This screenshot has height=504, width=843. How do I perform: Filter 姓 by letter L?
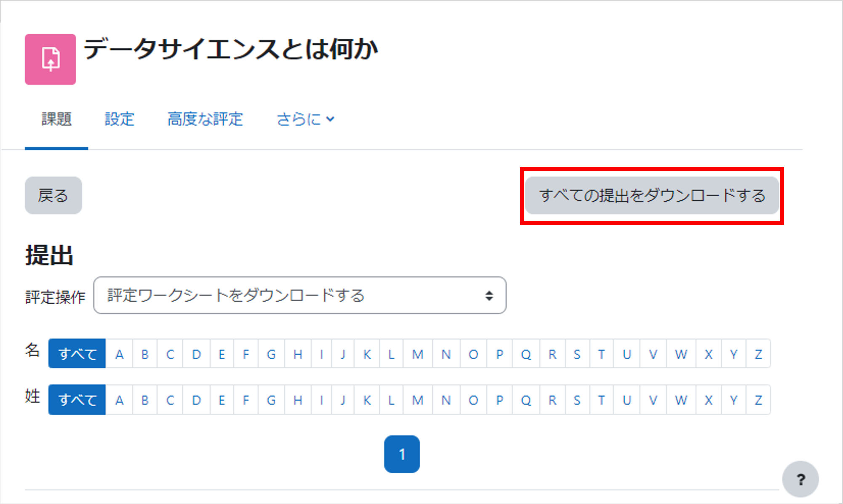[x=392, y=399]
